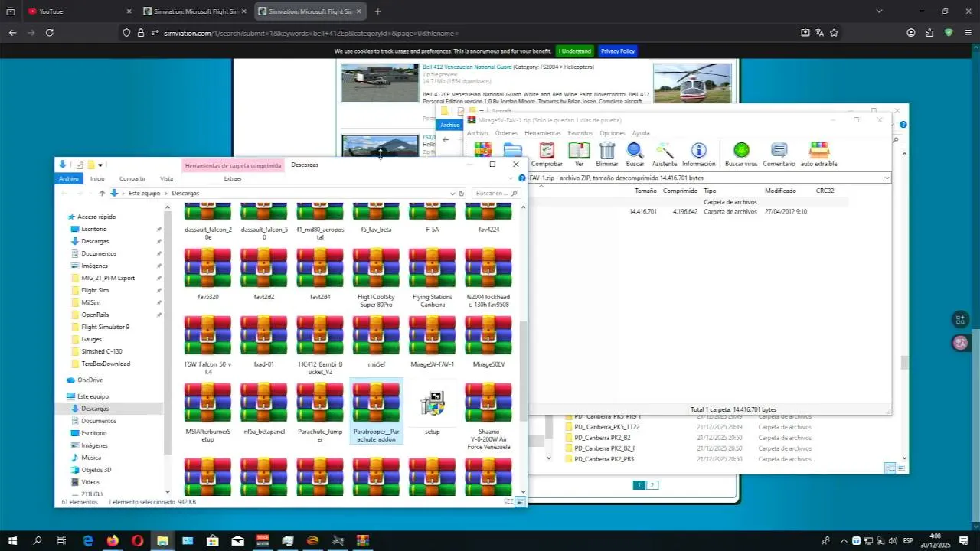
Task: Click the browser translate page icon
Action: point(819,33)
